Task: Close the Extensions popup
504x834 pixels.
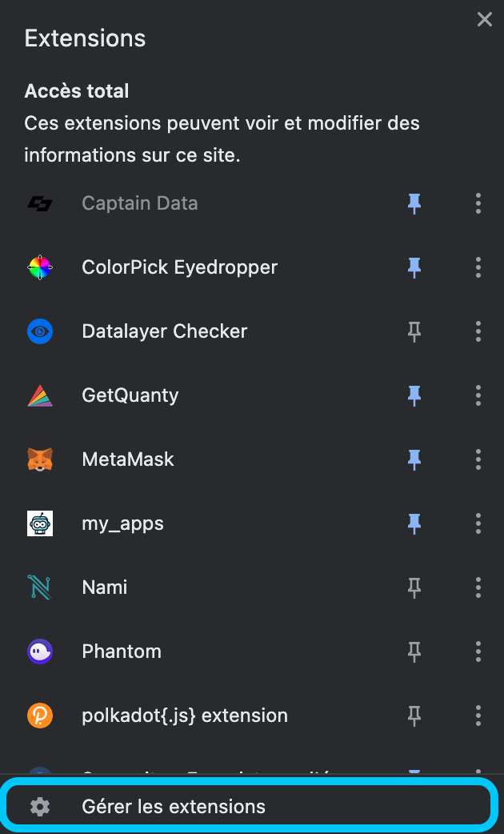Action: pos(484,20)
